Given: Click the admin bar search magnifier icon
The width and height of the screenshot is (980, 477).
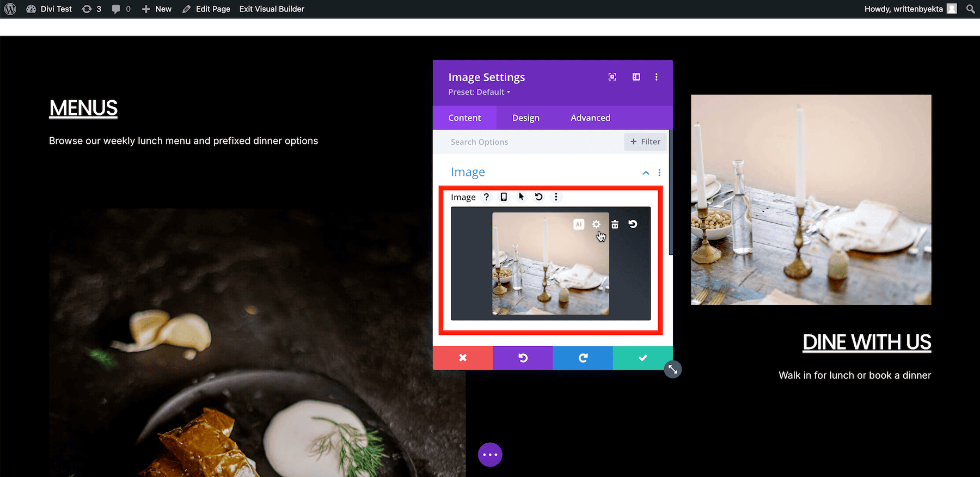Looking at the screenshot, I should (970, 9).
